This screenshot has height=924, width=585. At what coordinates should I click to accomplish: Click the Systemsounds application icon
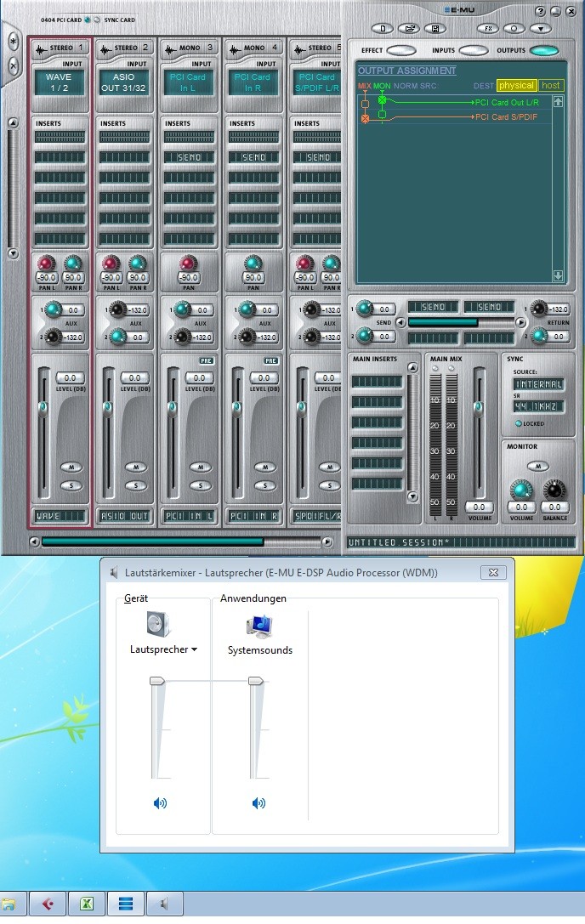(259, 626)
